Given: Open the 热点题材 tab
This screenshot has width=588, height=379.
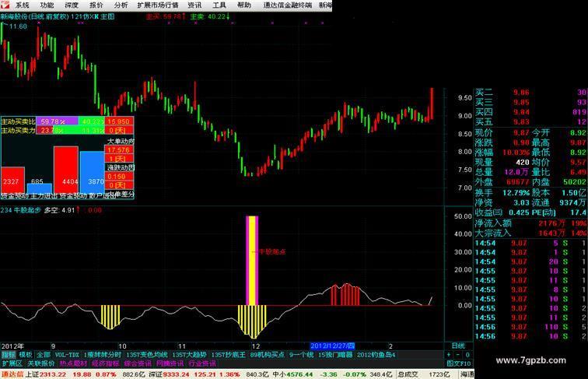Looking at the screenshot, I should point(73,363).
